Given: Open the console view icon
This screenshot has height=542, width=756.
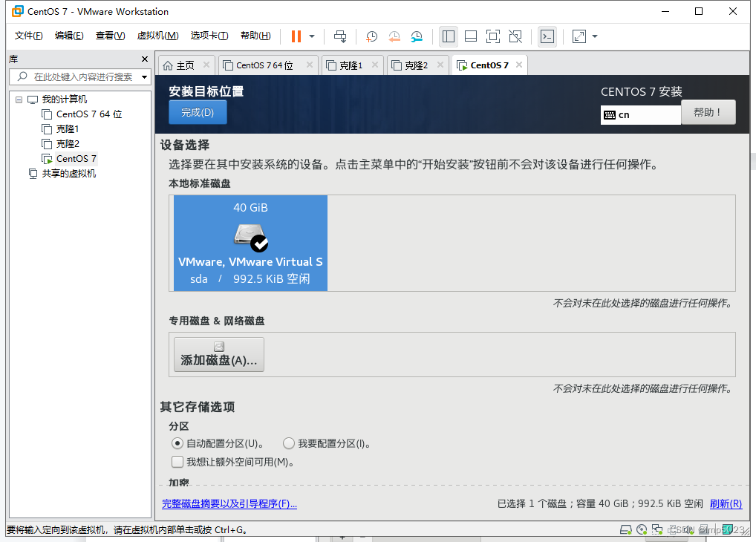Looking at the screenshot, I should click(x=547, y=36).
